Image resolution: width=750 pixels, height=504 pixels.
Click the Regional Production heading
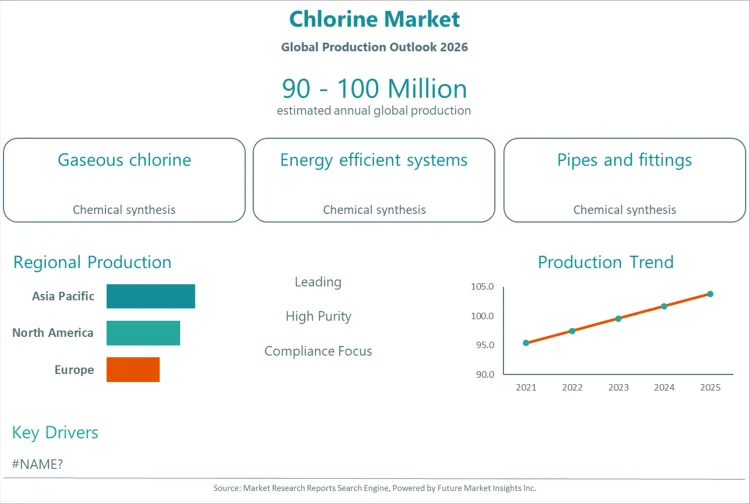tap(92, 262)
